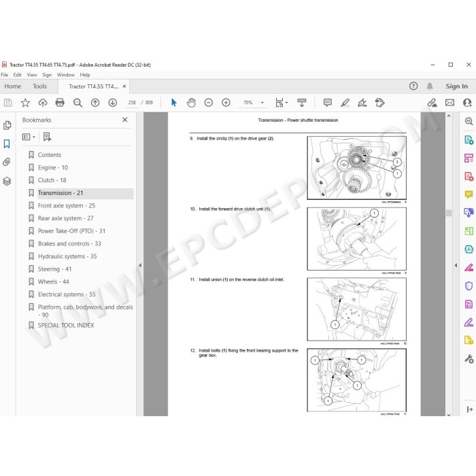The width and height of the screenshot is (476, 476).
Task: Click the stamp tool icon
Action: [379, 103]
